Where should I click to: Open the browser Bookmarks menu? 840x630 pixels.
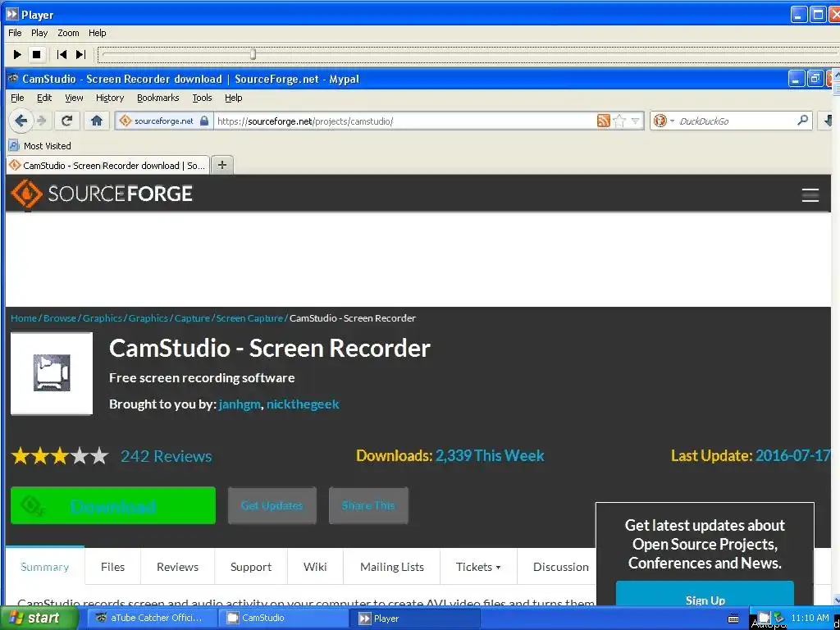[x=157, y=98]
